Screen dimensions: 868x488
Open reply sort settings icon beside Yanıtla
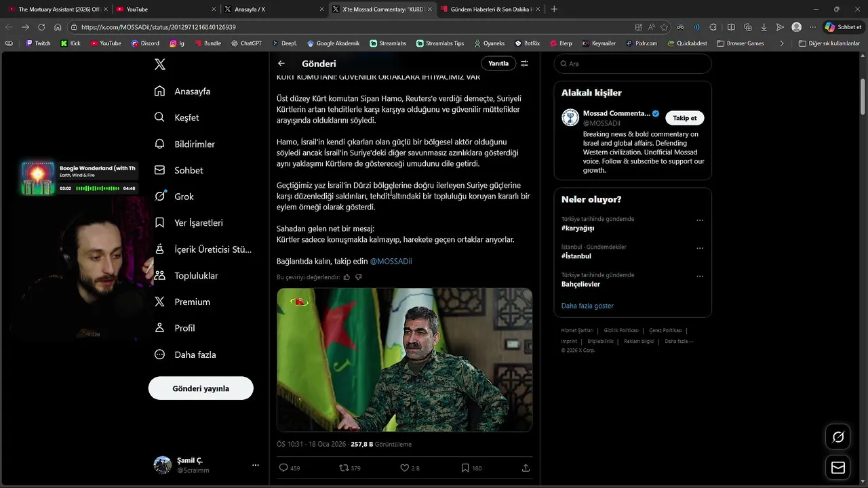pyautogui.click(x=524, y=64)
